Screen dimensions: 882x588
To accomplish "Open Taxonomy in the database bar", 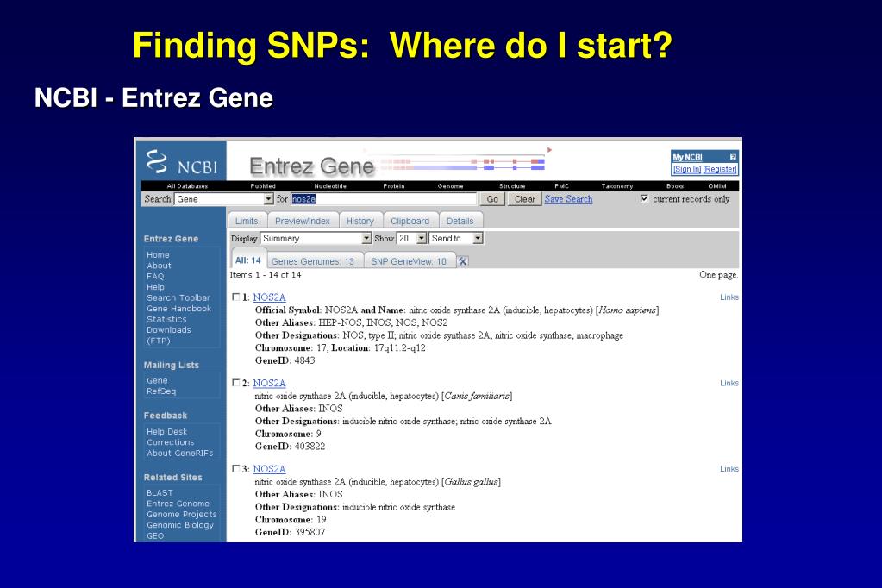I will [x=617, y=185].
